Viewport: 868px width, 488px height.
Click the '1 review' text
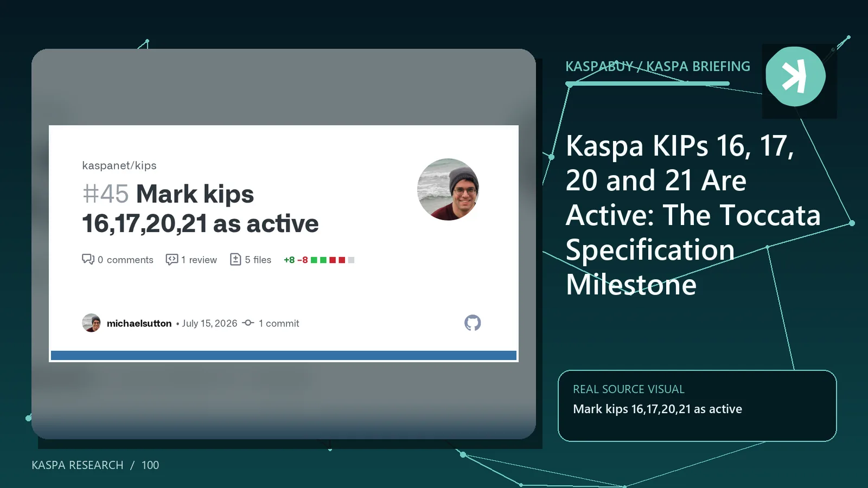pyautogui.click(x=199, y=260)
